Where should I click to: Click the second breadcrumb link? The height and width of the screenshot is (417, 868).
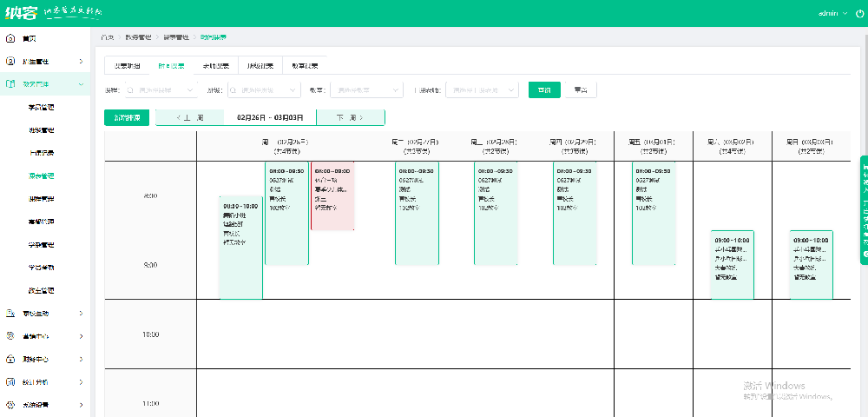pyautogui.click(x=138, y=37)
